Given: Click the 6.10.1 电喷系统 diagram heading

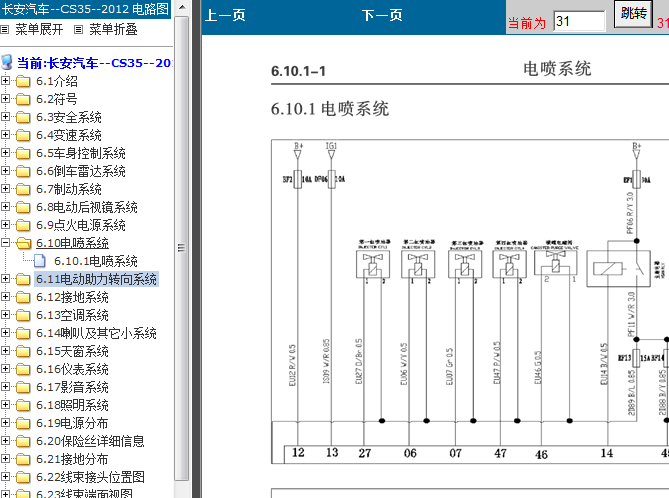Looking at the screenshot, I should [x=330, y=108].
